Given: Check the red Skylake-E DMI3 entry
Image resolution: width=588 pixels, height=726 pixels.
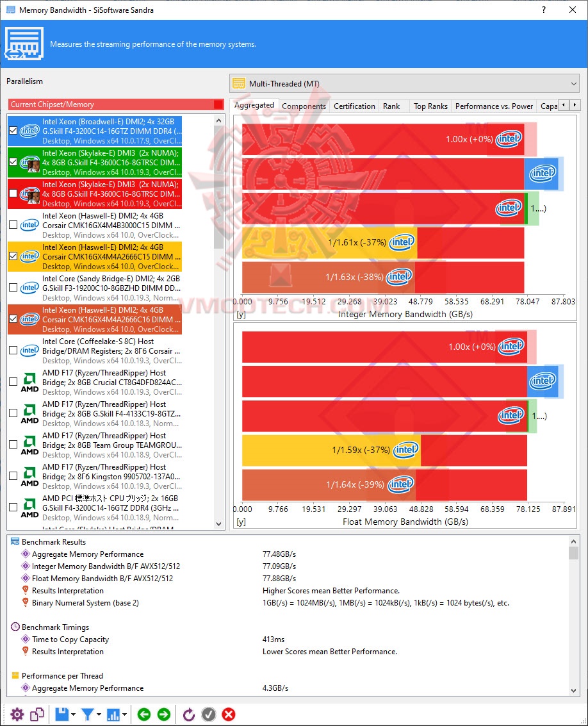Looking at the screenshot, I should tap(13, 194).
